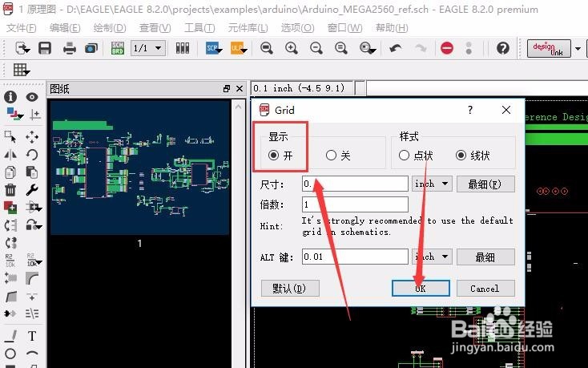
Task: Open the 选项(O) menu
Action: pos(297,28)
